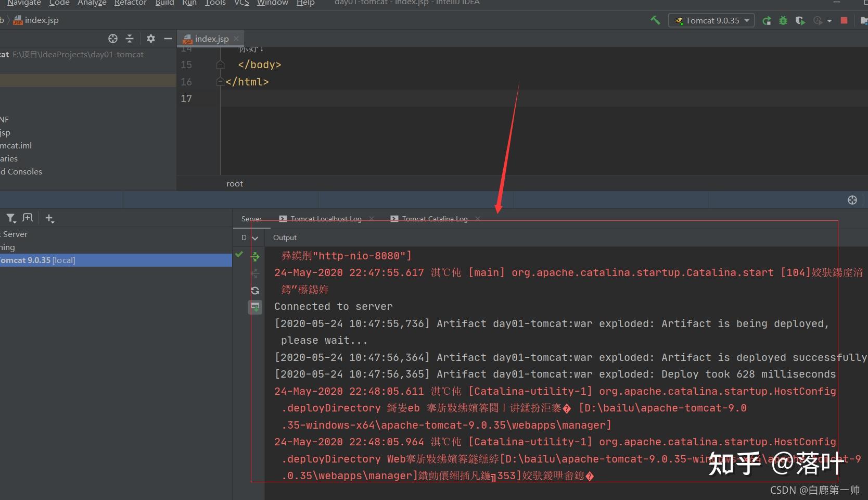Screen dimensions: 868x500
Task: Click the Open in new tab icon in Services
Action: click(x=28, y=218)
